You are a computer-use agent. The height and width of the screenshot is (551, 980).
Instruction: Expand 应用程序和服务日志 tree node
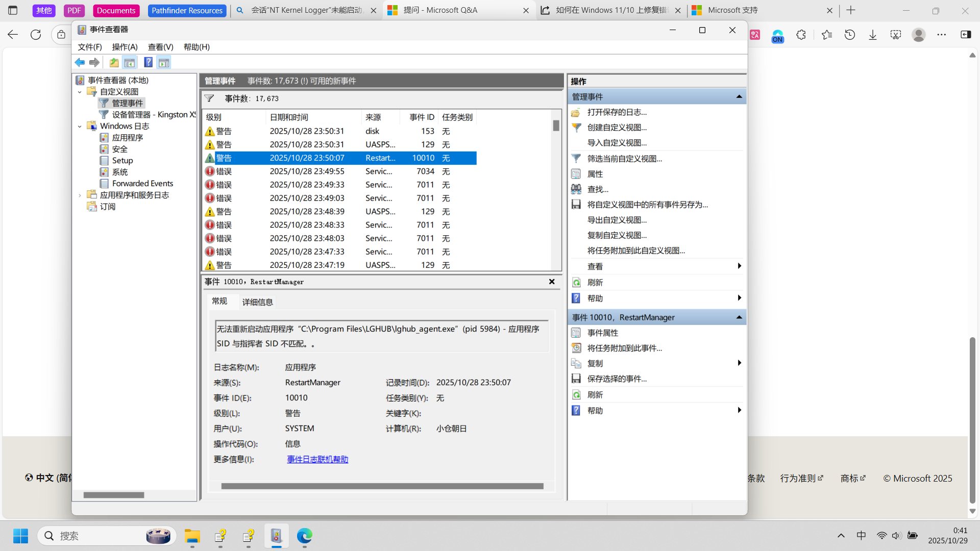80,195
